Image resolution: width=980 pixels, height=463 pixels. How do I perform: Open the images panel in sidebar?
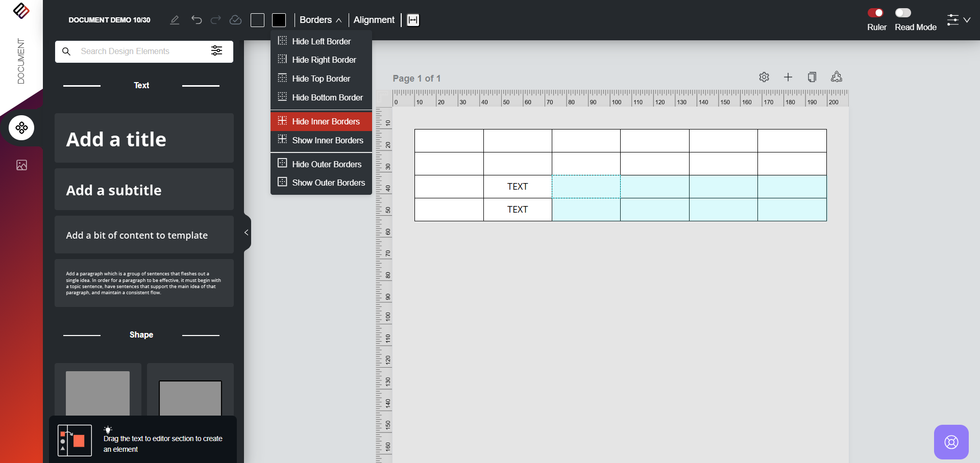coord(21,165)
